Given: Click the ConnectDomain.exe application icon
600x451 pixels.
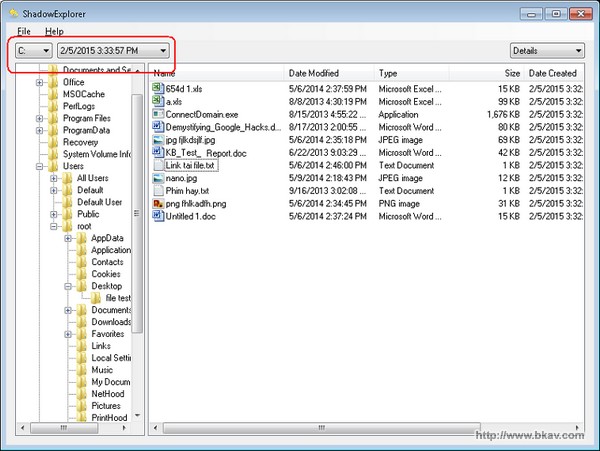Looking at the screenshot, I should 158,114.
